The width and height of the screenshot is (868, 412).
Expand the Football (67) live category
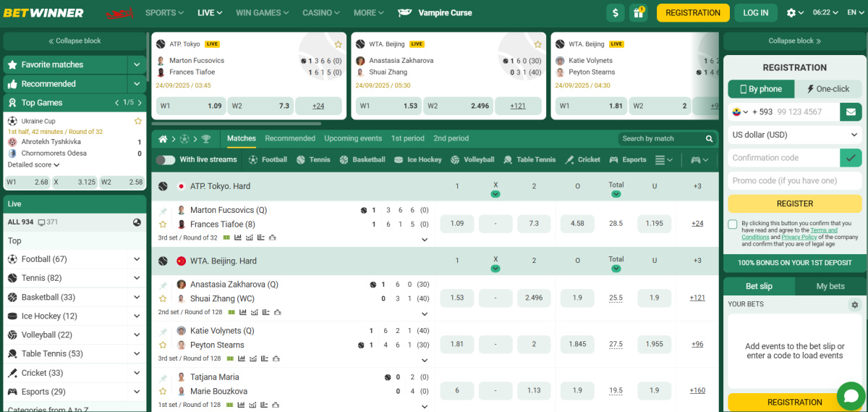(x=137, y=259)
